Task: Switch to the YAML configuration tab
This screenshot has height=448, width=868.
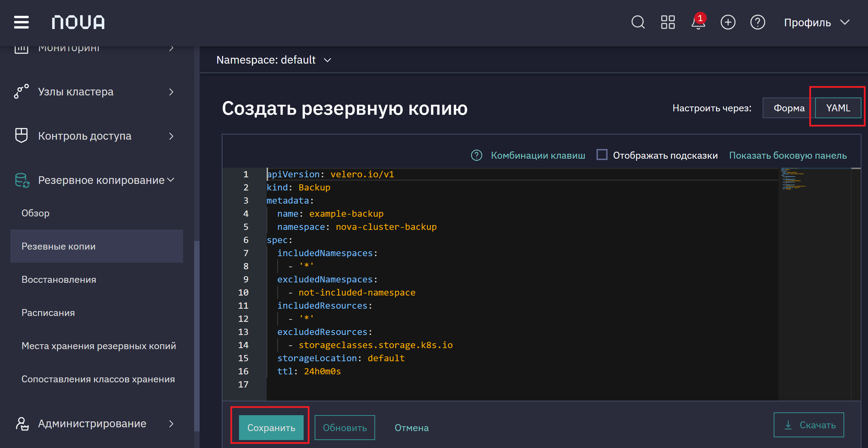Action: [838, 108]
